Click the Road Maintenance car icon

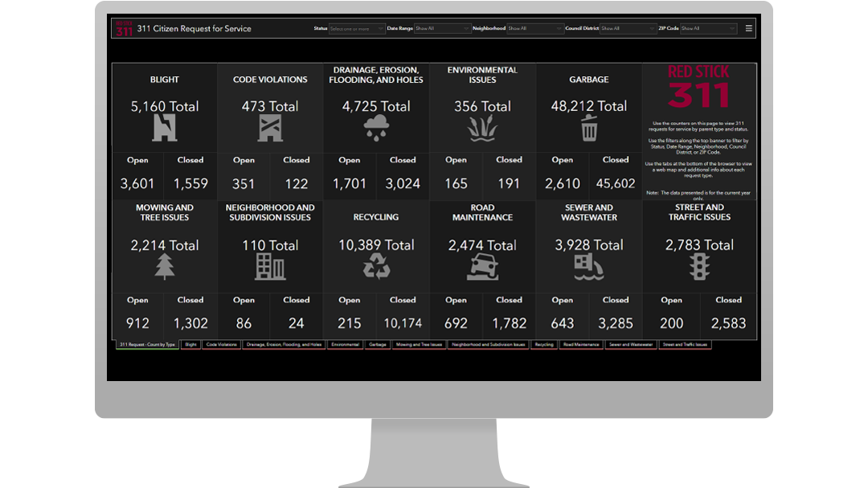pos(482,267)
